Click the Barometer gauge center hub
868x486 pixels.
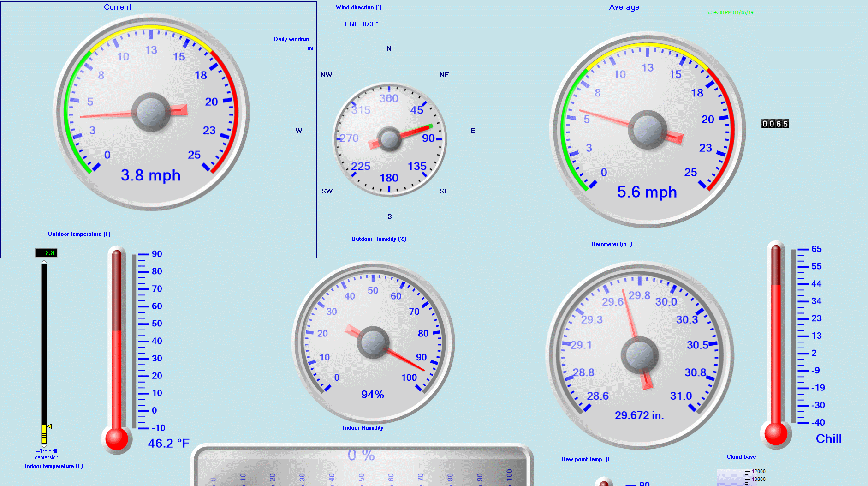[640, 355]
